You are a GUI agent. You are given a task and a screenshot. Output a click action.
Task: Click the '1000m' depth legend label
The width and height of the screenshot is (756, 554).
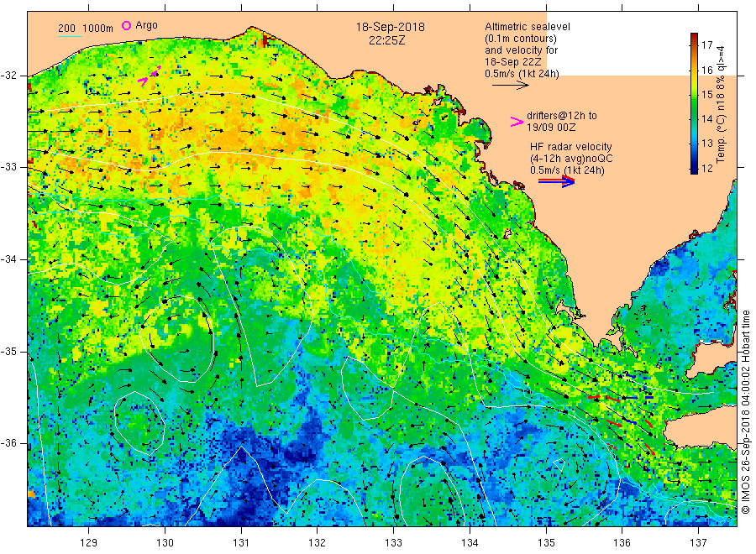tap(98, 29)
